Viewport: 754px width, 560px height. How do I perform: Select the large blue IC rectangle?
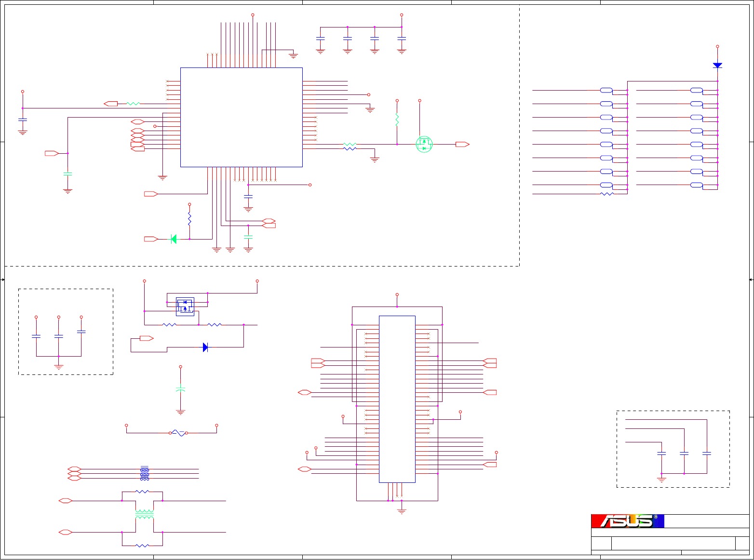[242, 117]
